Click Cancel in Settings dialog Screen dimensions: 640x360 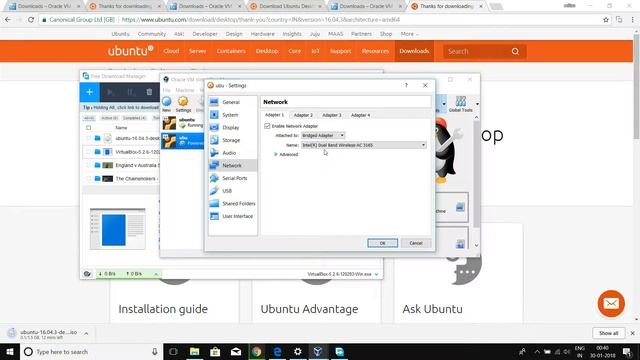416,243
